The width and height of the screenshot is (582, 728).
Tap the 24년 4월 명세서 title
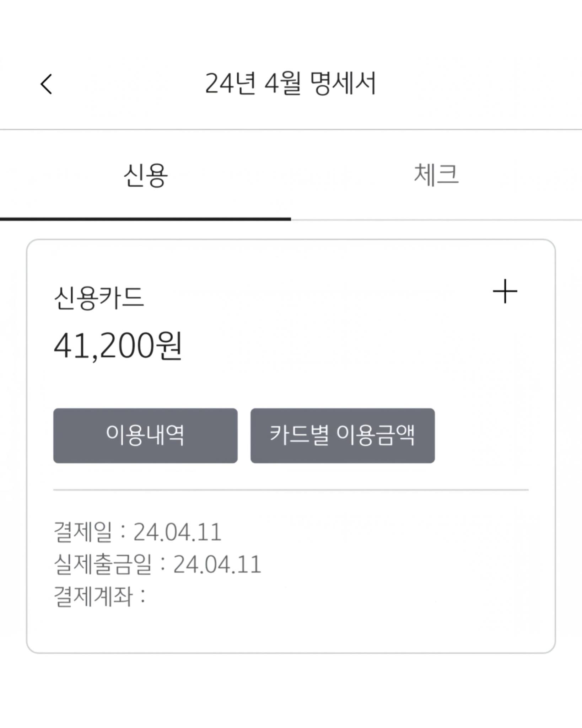coord(290,84)
